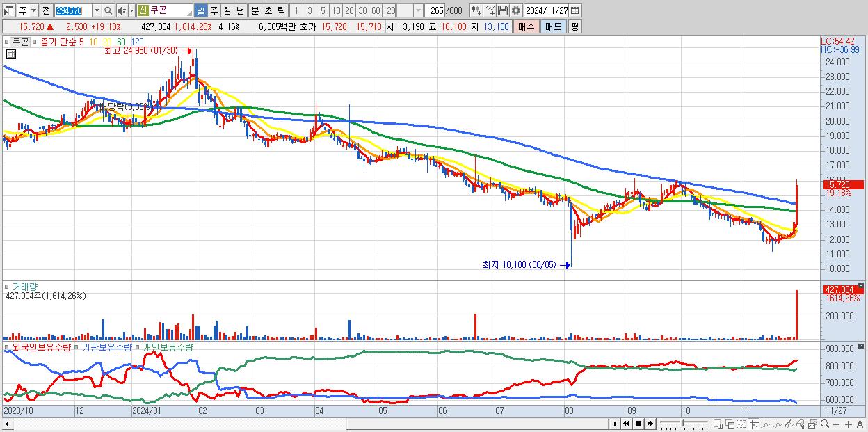This screenshot has height=432, width=868.
Task: Click the chart window grid icon at bottom
Action: click(718, 423)
